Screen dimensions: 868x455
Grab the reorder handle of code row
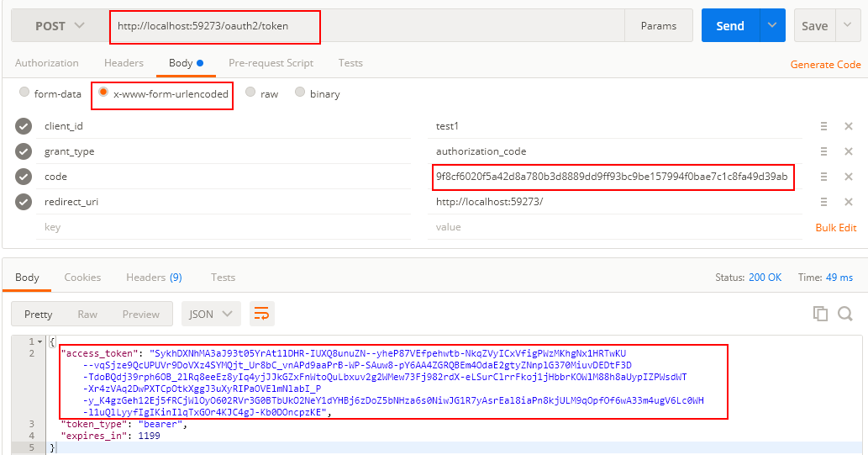tap(823, 177)
